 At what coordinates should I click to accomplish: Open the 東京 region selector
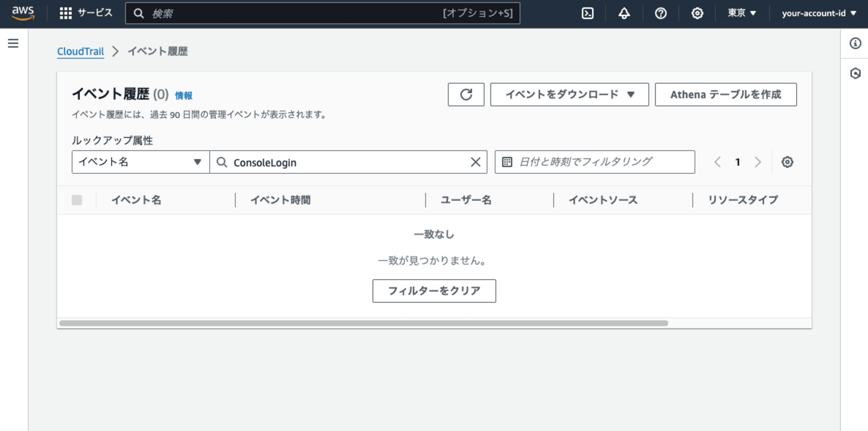click(x=742, y=13)
